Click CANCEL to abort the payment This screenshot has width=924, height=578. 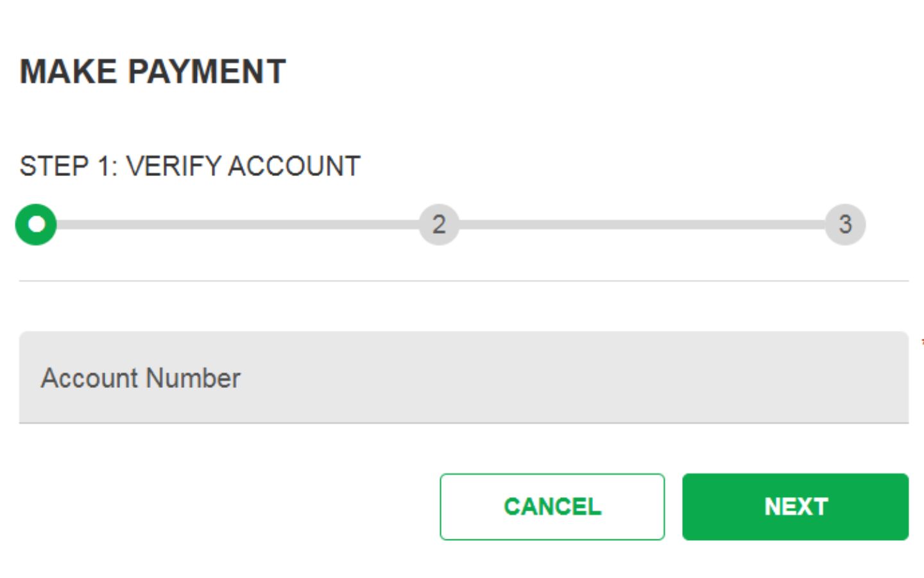click(552, 507)
